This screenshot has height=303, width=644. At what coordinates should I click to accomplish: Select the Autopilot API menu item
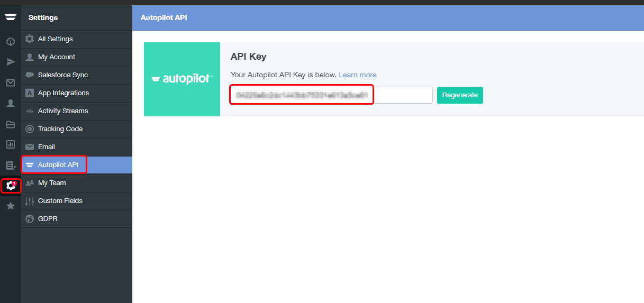point(77,165)
